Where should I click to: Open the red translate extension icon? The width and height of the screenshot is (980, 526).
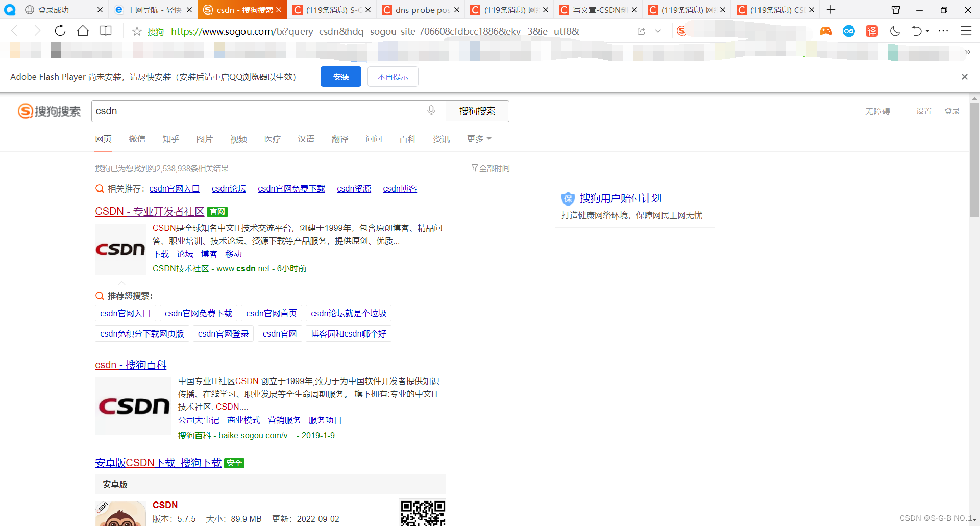(872, 31)
